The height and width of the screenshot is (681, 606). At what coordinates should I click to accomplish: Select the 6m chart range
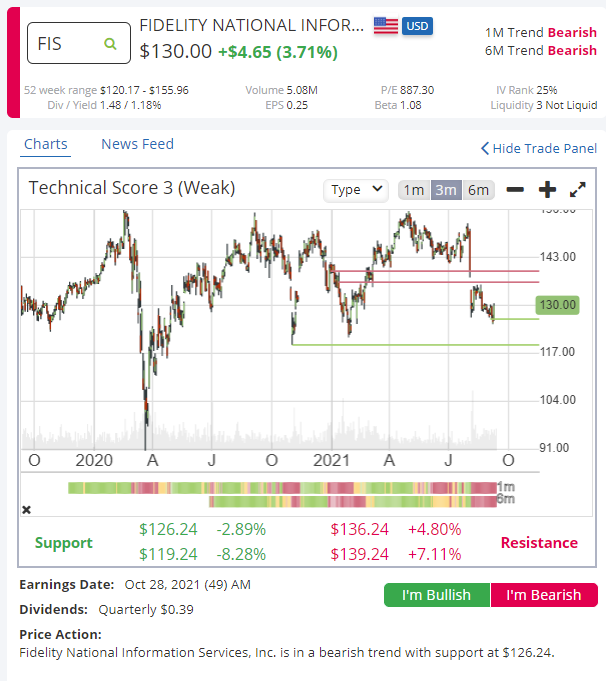point(478,190)
